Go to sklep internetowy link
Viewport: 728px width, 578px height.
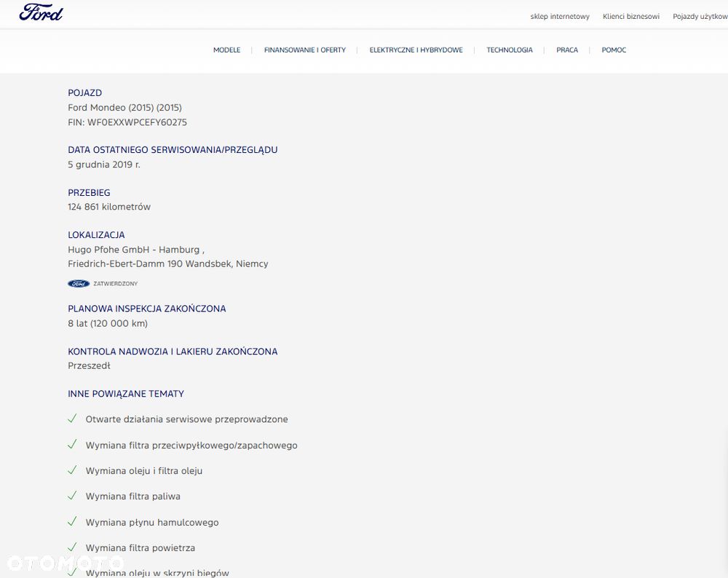tap(560, 17)
